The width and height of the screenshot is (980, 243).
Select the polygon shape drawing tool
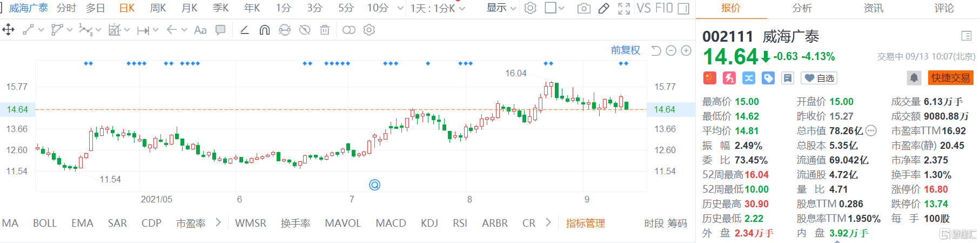[57, 30]
